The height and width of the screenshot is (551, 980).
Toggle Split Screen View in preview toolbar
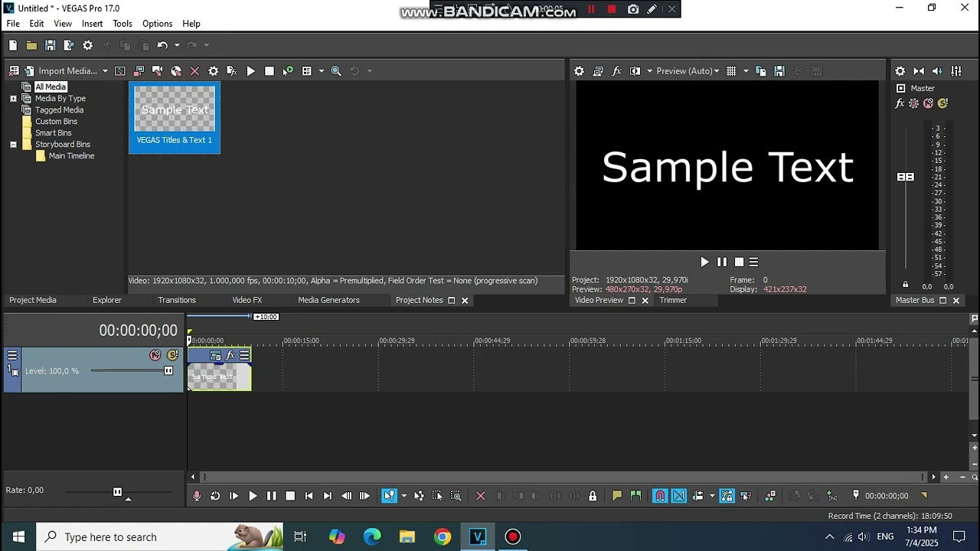pos(635,71)
